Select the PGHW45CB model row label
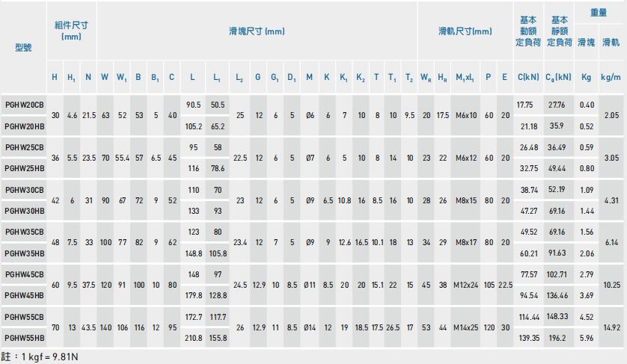Image resolution: width=627 pixels, height=364 pixels. [24, 274]
